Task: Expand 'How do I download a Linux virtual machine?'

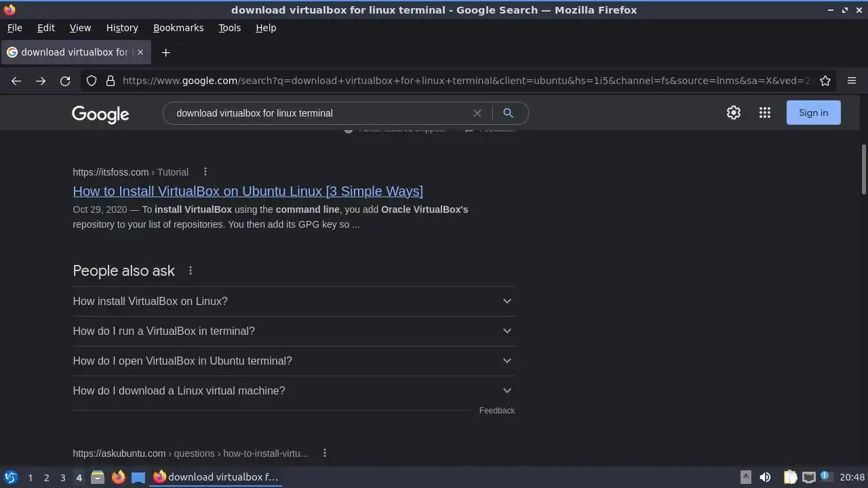Action: coord(294,390)
